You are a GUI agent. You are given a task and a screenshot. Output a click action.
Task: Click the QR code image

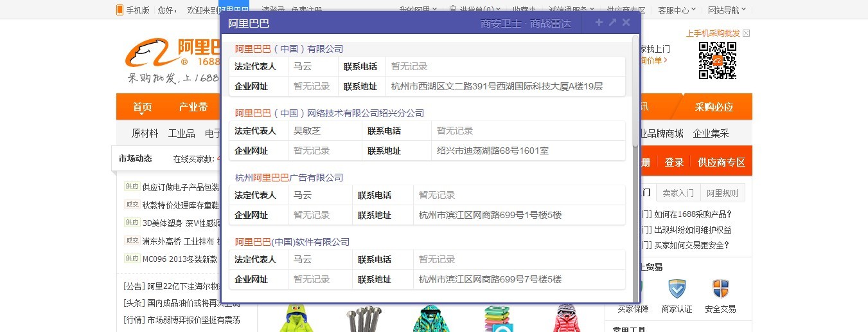717,60
